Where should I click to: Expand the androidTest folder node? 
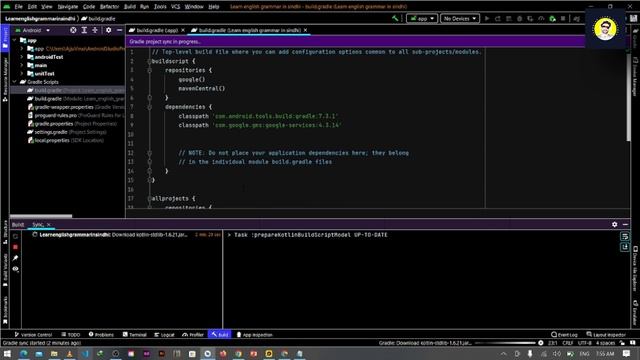[22, 57]
